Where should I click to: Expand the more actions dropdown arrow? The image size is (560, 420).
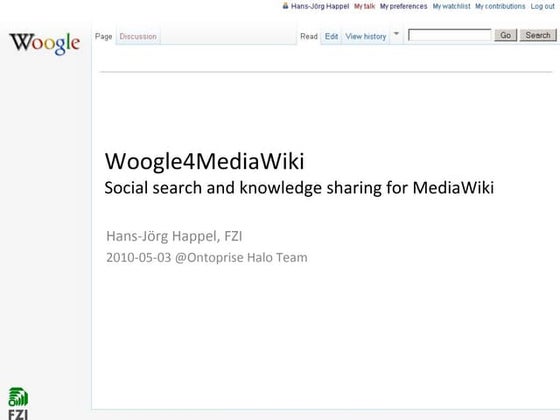396,34
